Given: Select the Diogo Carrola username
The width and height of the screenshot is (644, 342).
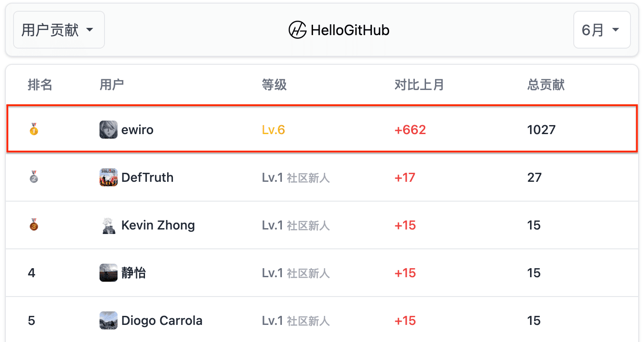Looking at the screenshot, I should (x=162, y=320).
